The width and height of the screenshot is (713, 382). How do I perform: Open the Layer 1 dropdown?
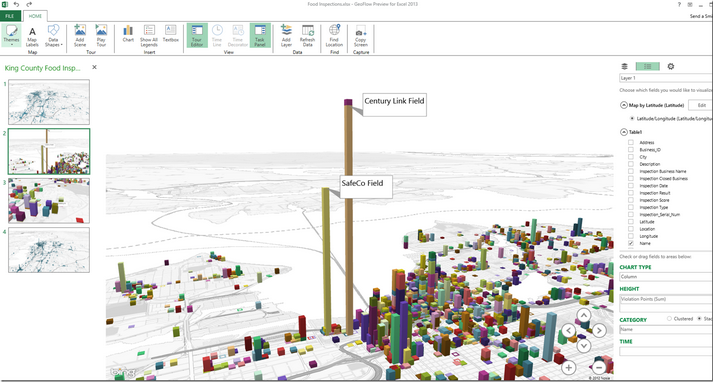pyautogui.click(x=666, y=78)
